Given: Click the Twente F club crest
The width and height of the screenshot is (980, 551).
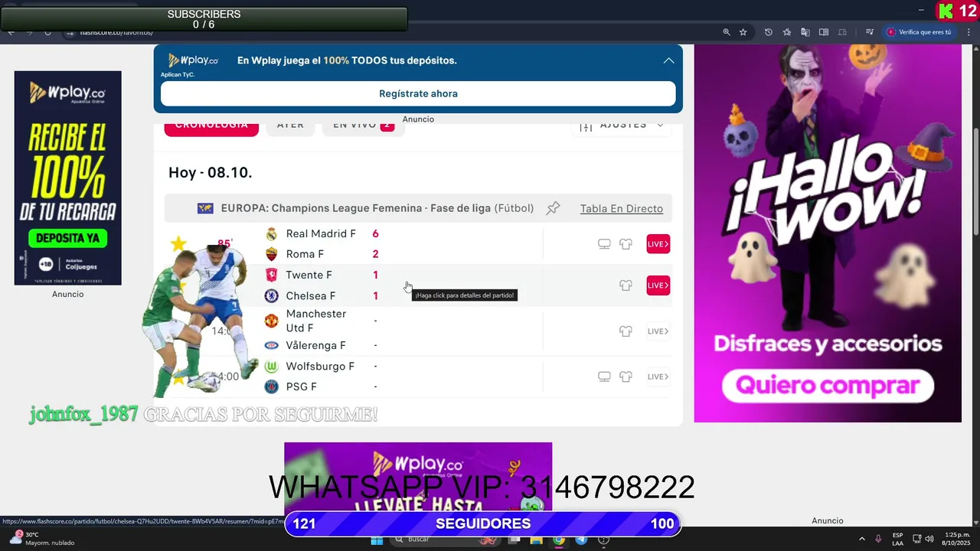Looking at the screenshot, I should [x=271, y=275].
